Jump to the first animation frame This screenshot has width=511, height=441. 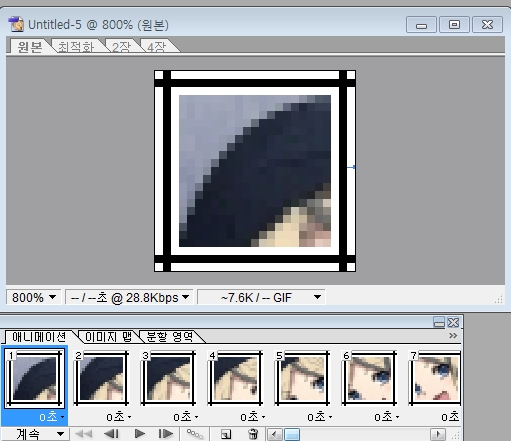pyautogui.click(x=84, y=434)
